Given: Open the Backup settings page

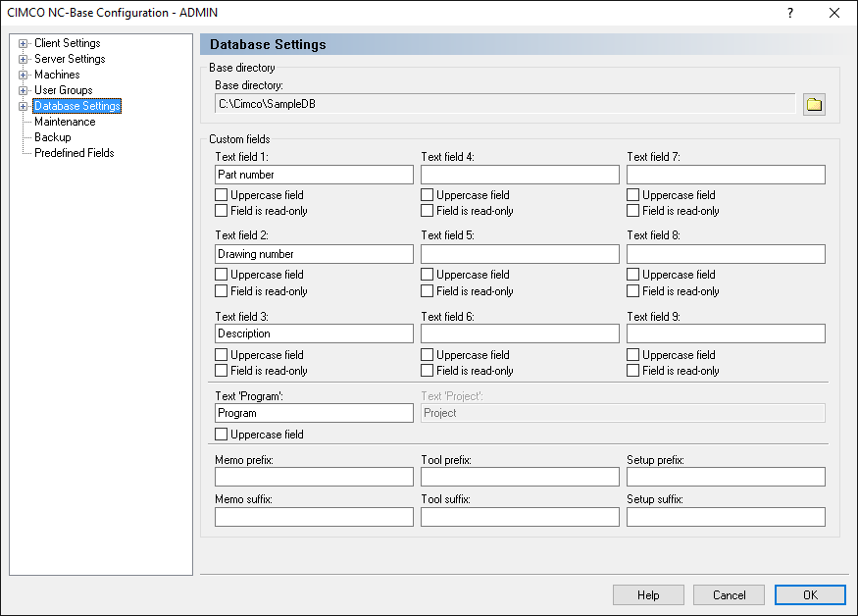Looking at the screenshot, I should (x=53, y=137).
